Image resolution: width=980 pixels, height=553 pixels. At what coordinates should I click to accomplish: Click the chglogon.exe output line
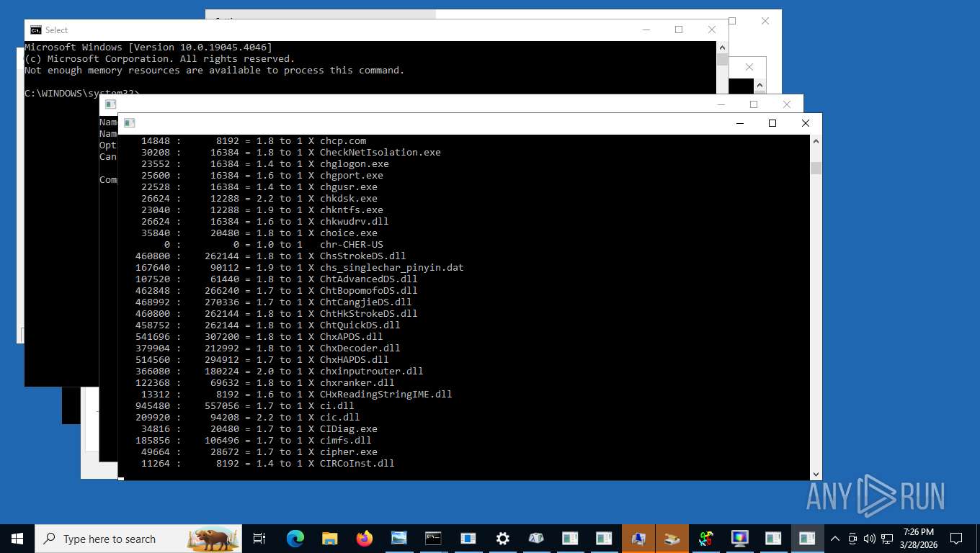pos(264,163)
